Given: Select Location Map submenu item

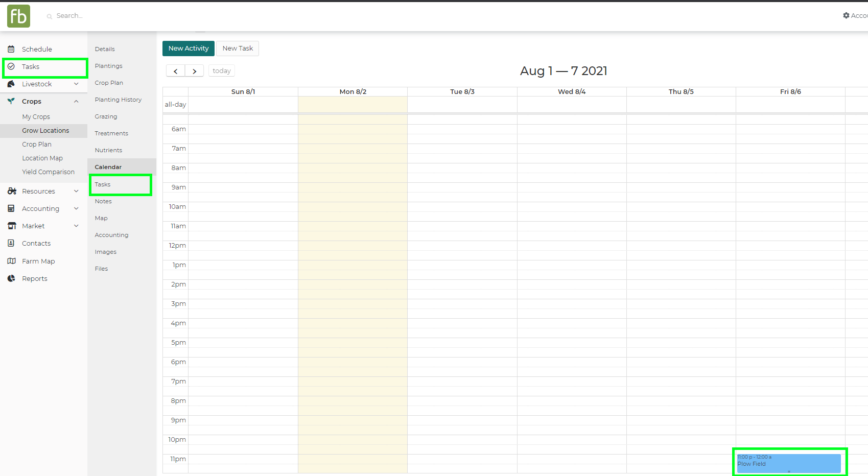Looking at the screenshot, I should [43, 158].
